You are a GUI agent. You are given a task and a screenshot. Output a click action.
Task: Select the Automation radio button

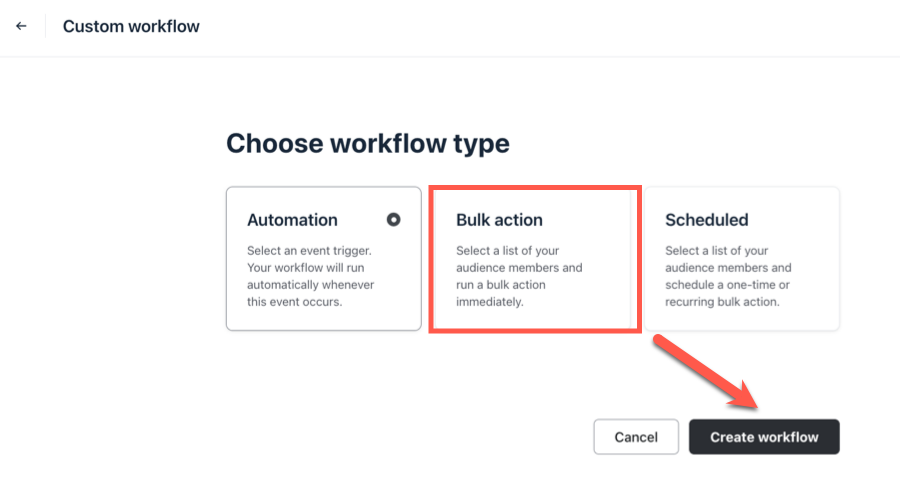click(393, 219)
